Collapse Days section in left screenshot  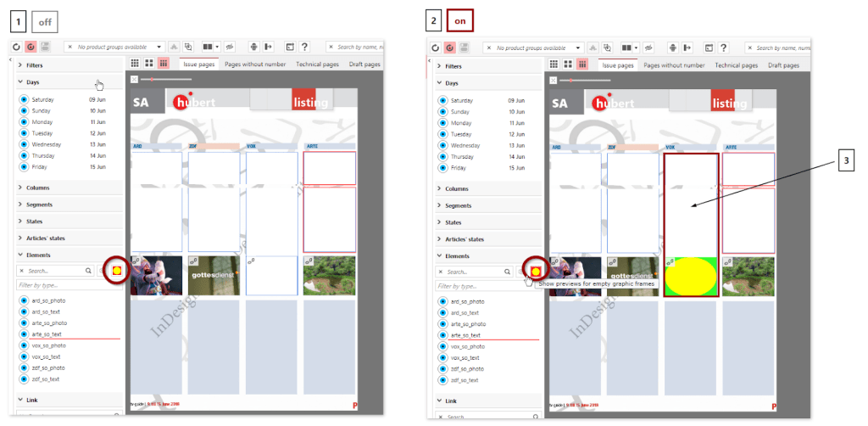pyautogui.click(x=70, y=82)
